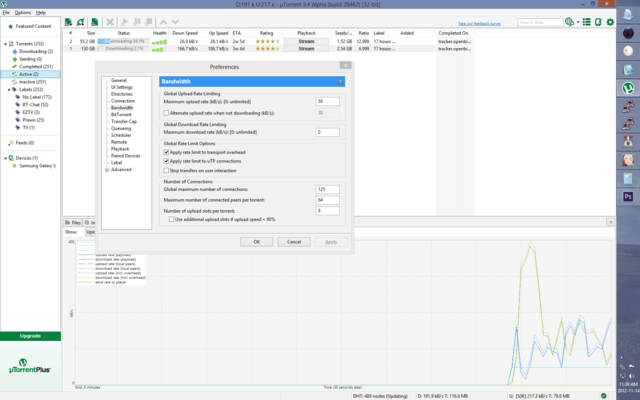This screenshot has height=400, width=640.
Task: Enable Stop transfers on user interaction
Action: [166, 171]
